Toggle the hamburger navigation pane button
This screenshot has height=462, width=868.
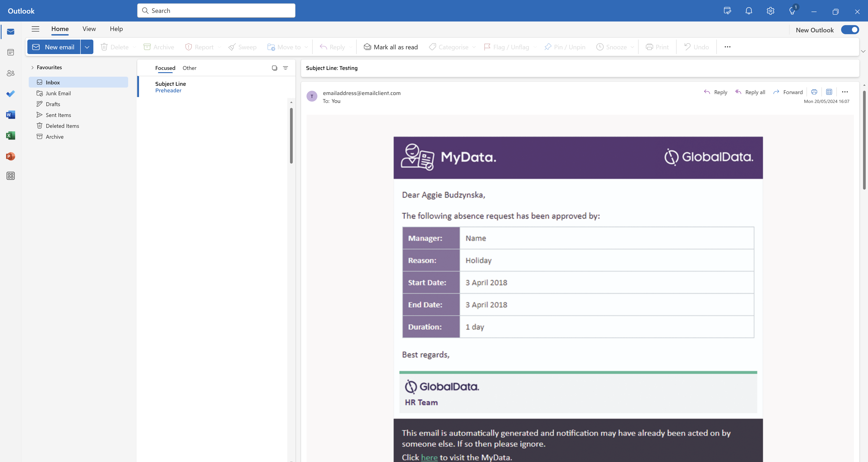coord(35,29)
